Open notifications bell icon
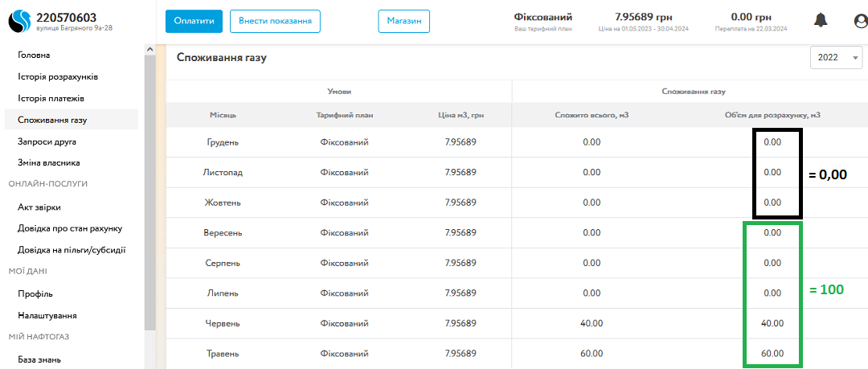This screenshot has width=868, height=369. pos(821,21)
